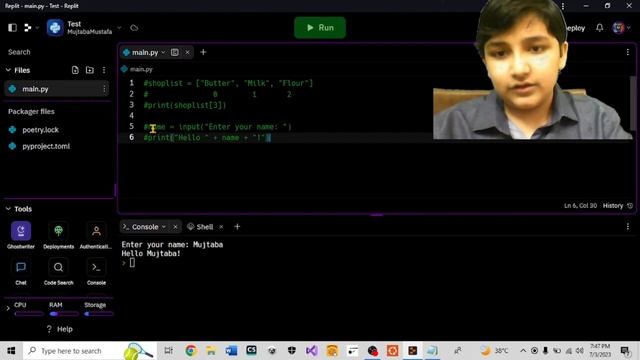This screenshot has width=640, height=360.
Task: Collapse the Files section
Action: pyautogui.click(x=8, y=70)
